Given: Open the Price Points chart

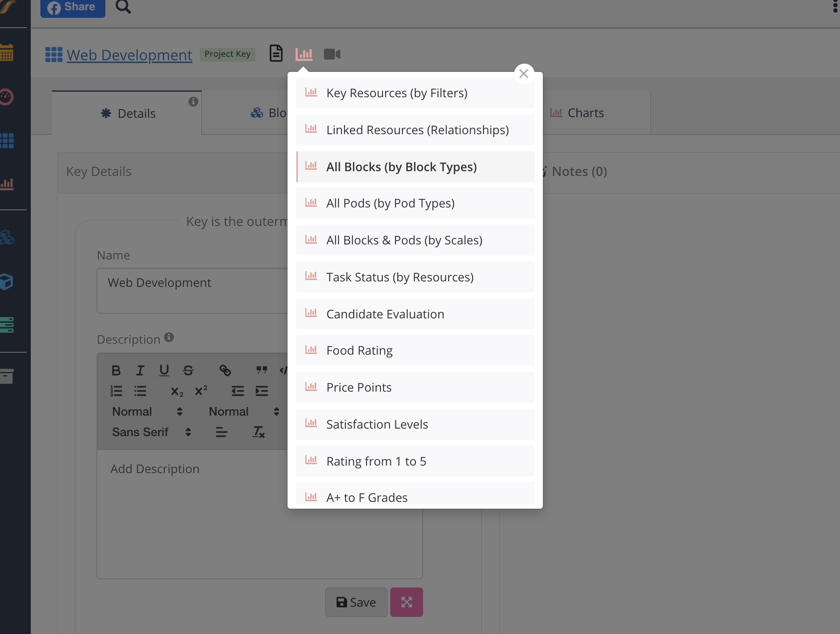Looking at the screenshot, I should 415,387.
